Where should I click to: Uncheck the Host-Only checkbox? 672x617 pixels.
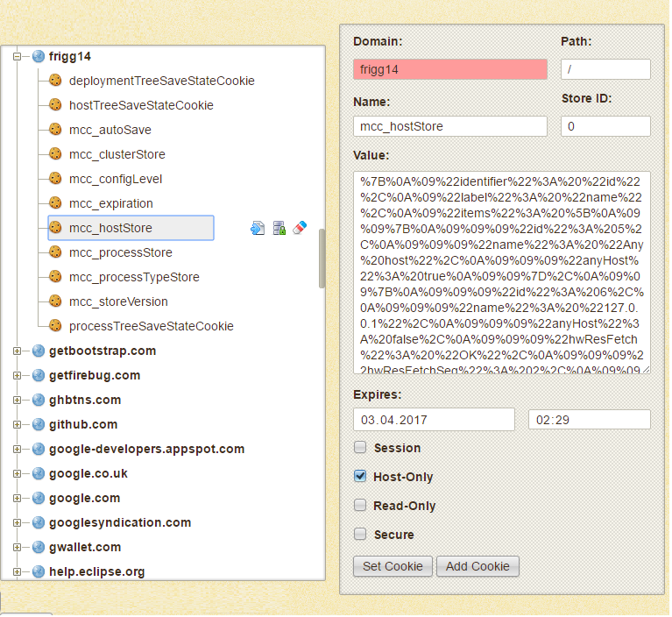[360, 477]
